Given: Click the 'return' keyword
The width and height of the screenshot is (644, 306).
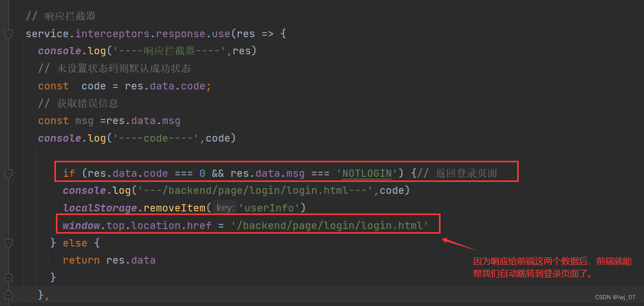Looking at the screenshot, I should point(81,260).
